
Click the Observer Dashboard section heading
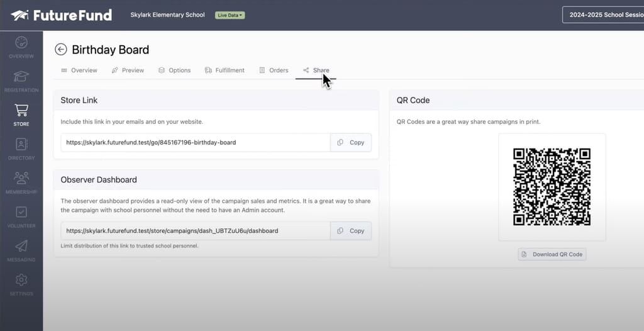pos(99,180)
